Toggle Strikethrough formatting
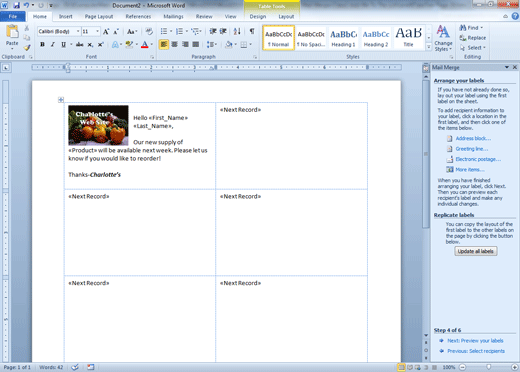 pos(80,44)
